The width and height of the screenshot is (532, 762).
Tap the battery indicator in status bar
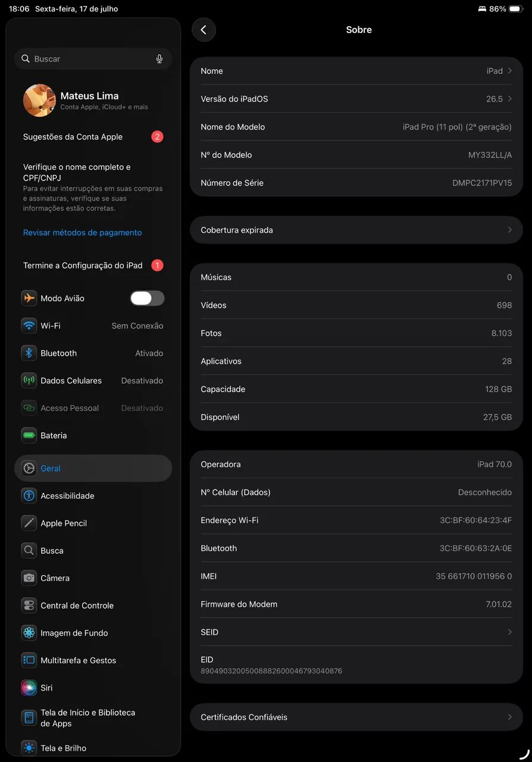(516, 9)
